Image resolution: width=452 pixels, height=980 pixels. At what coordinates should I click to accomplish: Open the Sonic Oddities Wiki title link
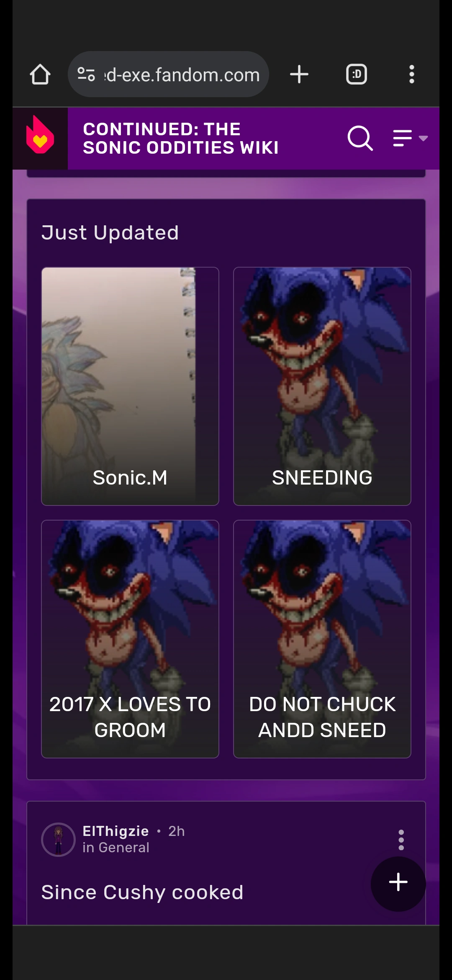tap(181, 138)
